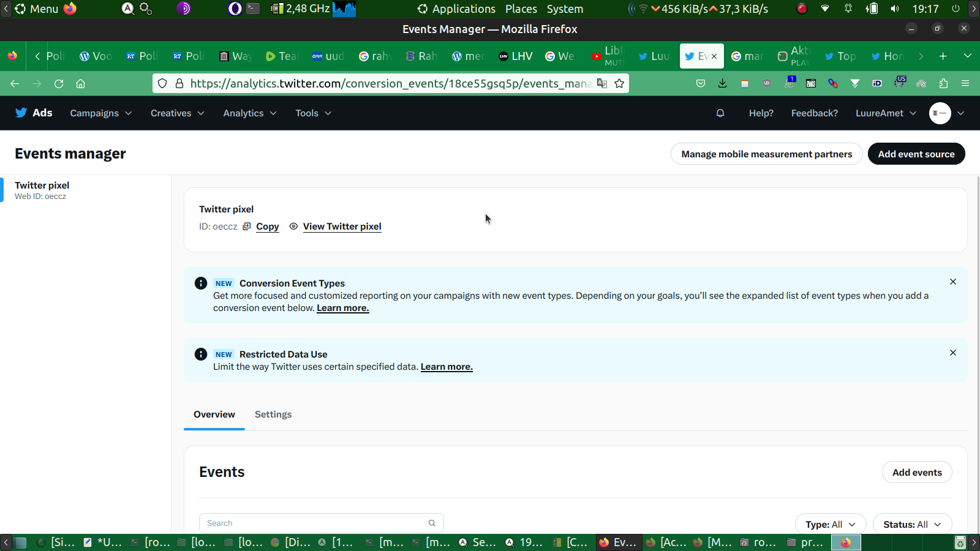This screenshot has width=980, height=551.
Task: Click the site security padlock icon
Action: tap(179, 83)
